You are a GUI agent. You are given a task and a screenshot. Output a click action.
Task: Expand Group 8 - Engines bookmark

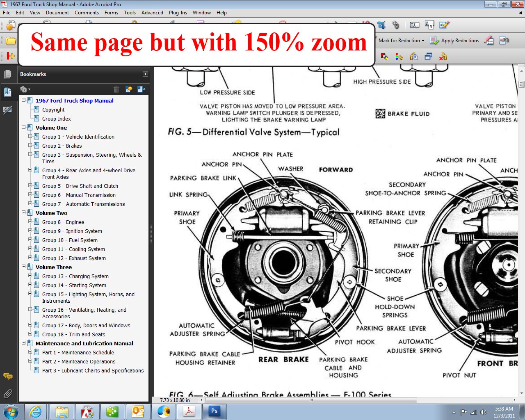click(30, 221)
